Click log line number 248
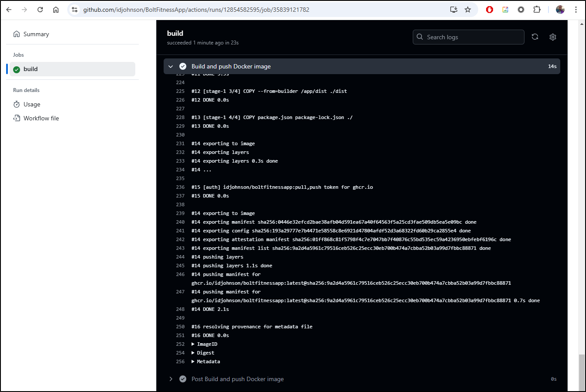Image resolution: width=586 pixels, height=392 pixels. [180, 309]
